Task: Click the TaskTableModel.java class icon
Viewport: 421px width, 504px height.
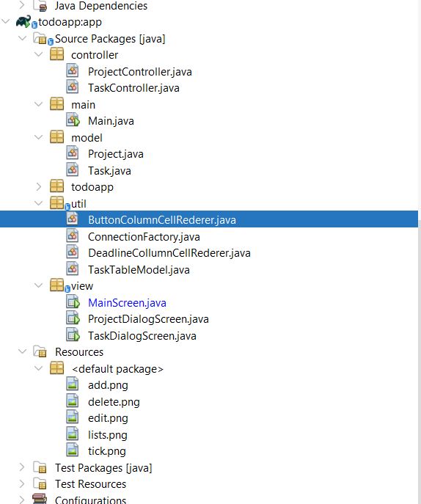Action: tap(73, 269)
